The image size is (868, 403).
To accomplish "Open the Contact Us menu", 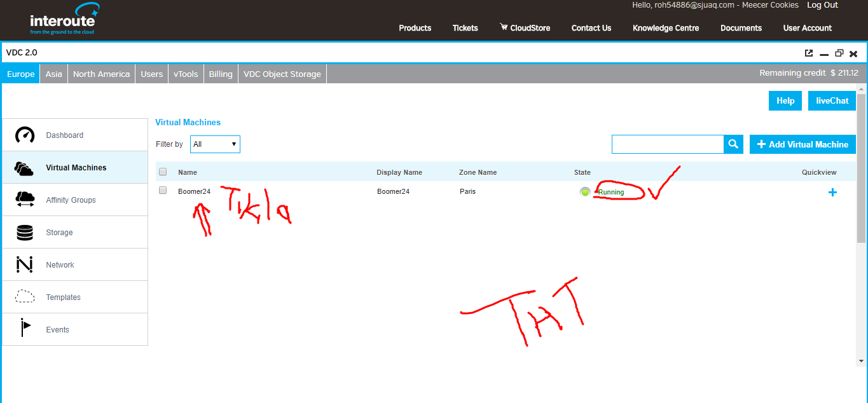I will point(591,28).
